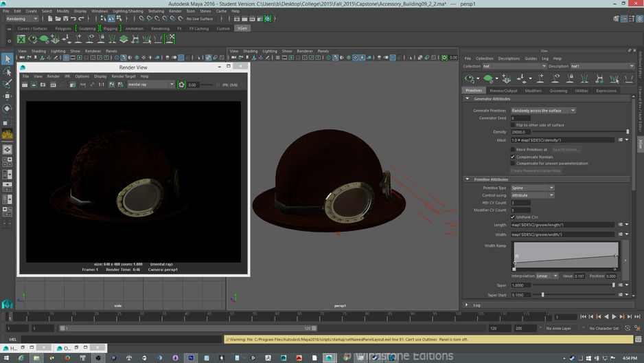Click the Save Scene disk icon
The image size is (644, 363).
66,19
